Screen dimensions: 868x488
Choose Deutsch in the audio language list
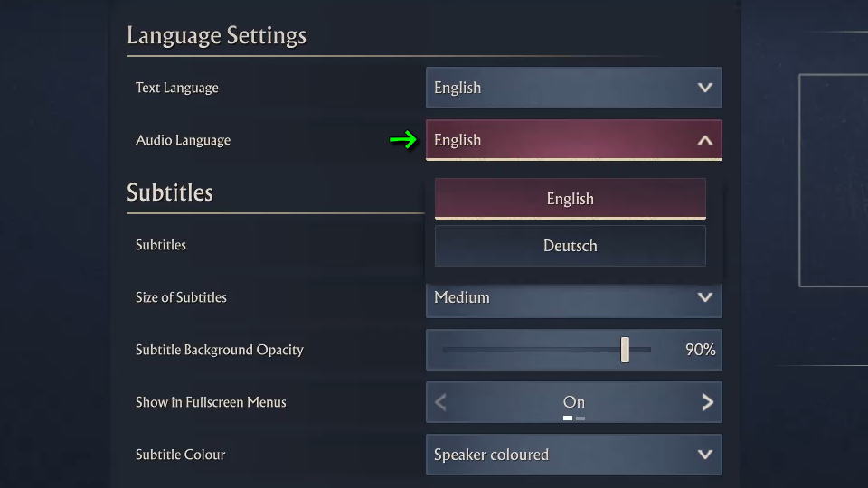pos(571,246)
